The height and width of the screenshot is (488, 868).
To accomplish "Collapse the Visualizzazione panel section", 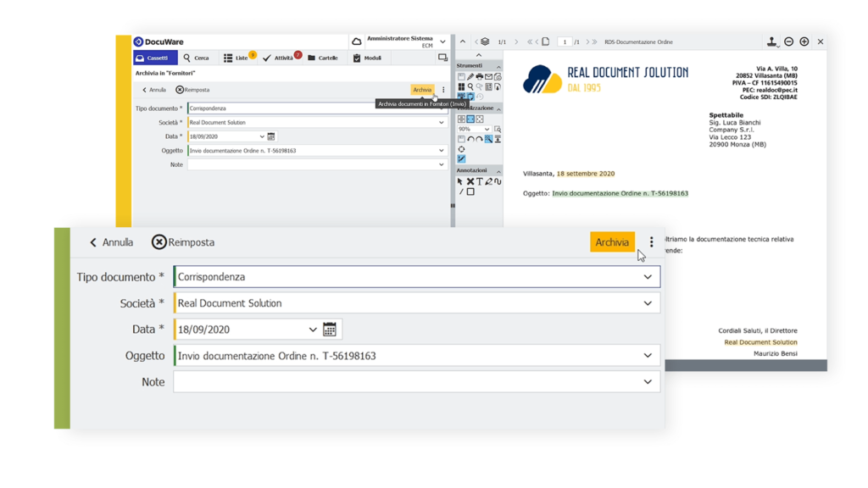I will coord(498,108).
